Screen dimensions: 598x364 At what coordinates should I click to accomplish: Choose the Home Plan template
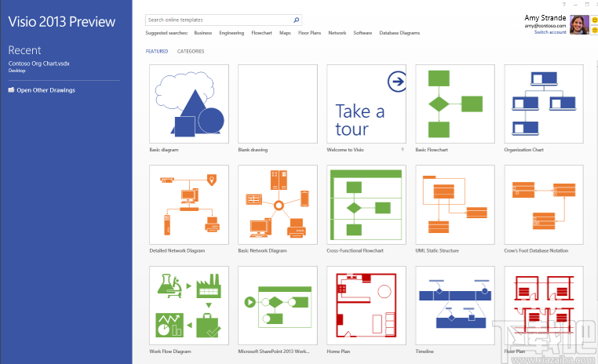[x=366, y=306]
